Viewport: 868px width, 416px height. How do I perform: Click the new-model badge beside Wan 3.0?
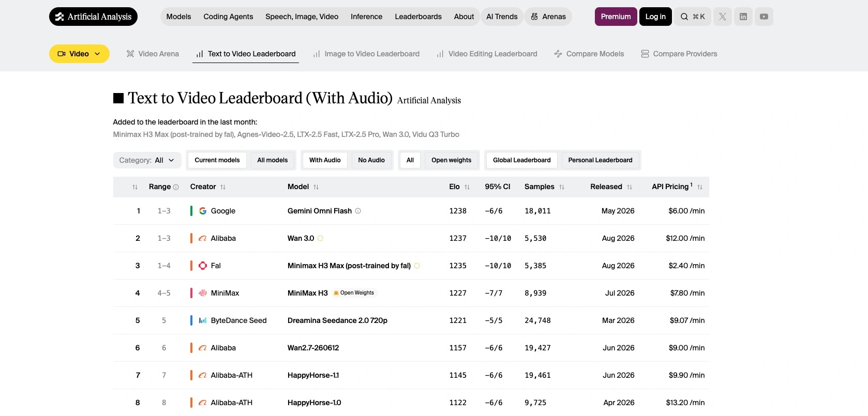(320, 238)
